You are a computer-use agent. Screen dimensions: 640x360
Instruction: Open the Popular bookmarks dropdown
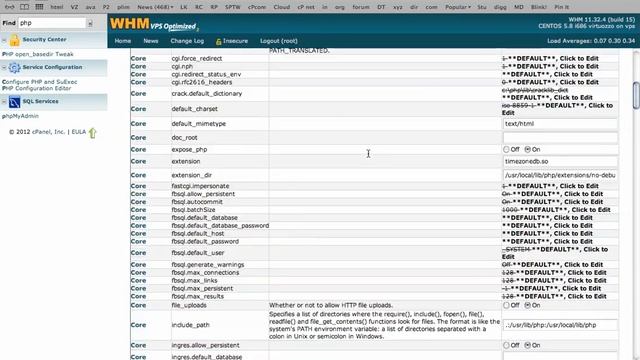(458, 7)
